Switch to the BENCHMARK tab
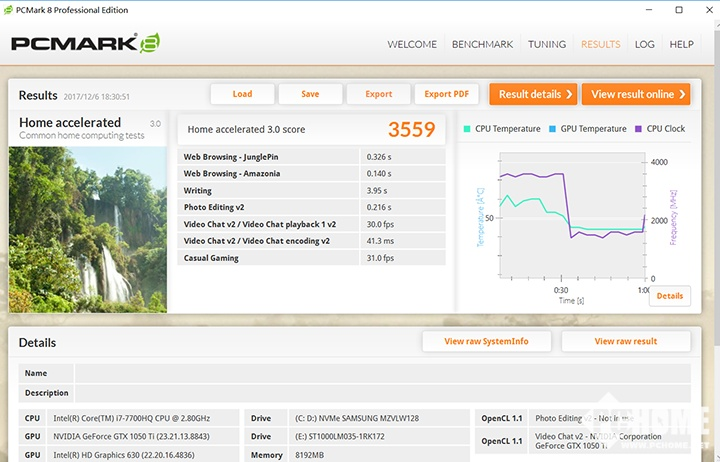720x462 pixels. click(x=482, y=45)
